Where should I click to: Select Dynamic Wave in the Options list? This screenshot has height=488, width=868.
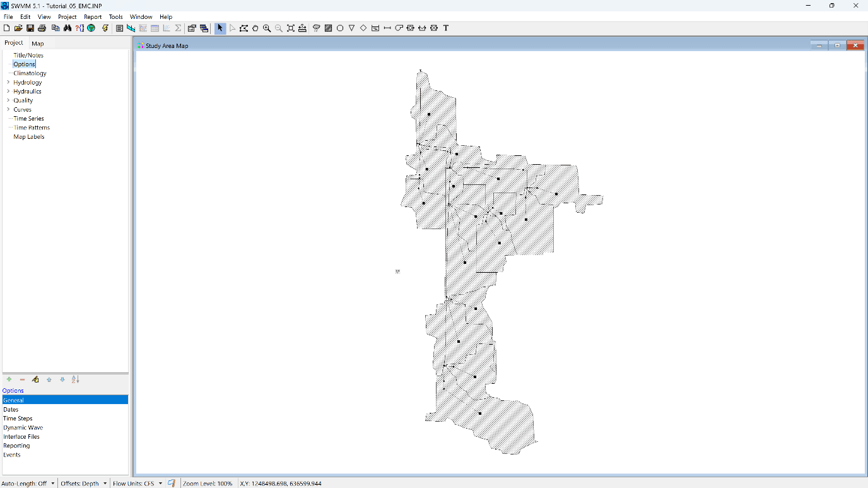pos(23,427)
